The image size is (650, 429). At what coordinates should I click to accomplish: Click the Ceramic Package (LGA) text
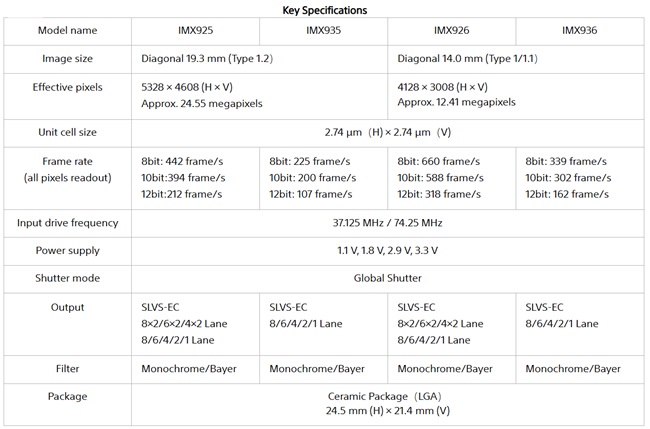(388, 396)
